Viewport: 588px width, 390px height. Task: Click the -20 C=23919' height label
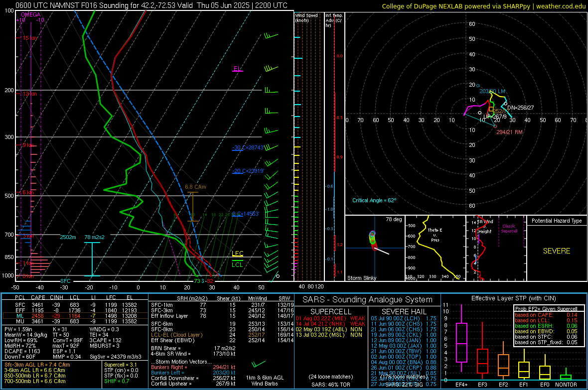[x=248, y=171]
